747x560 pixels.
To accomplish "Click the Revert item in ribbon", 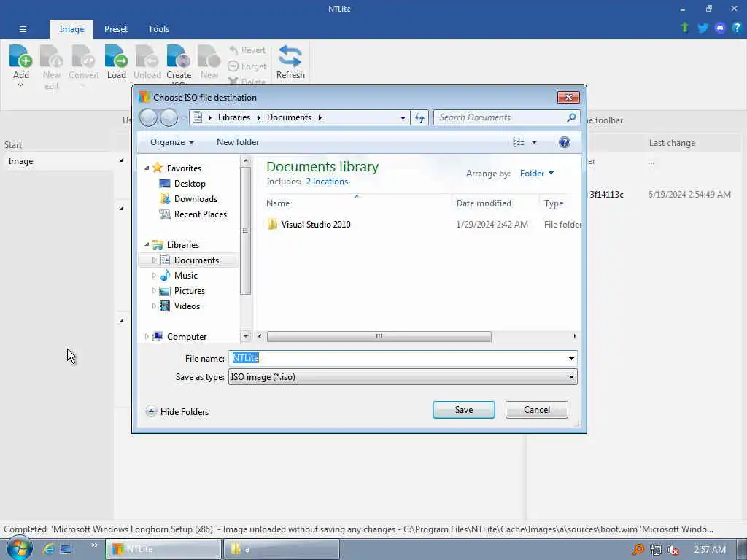I will tap(247, 50).
